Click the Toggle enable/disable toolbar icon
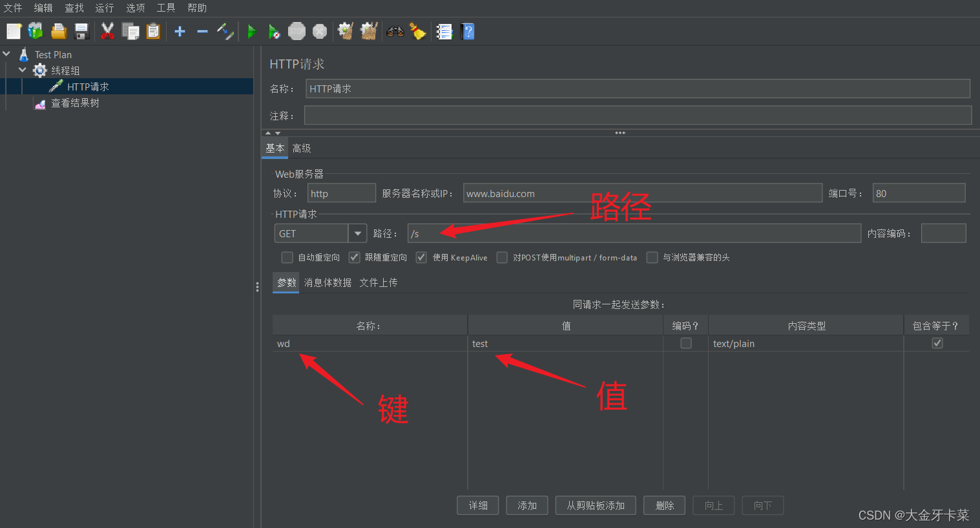The width and height of the screenshot is (980, 528). (225, 31)
